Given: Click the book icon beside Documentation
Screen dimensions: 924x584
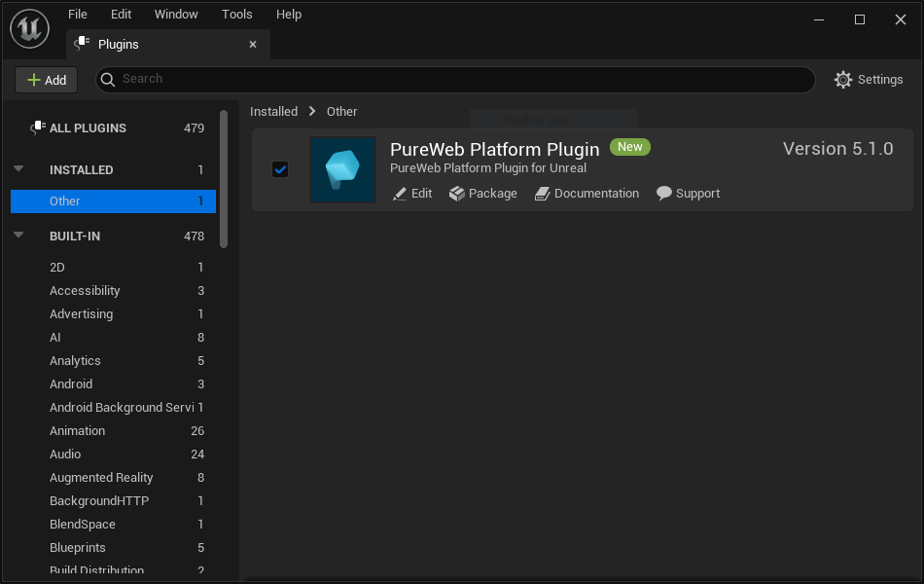Looking at the screenshot, I should point(542,194).
